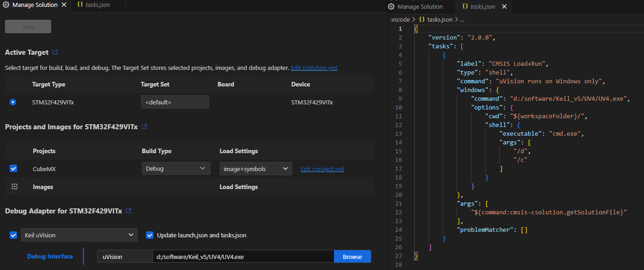Click braces icon on right tasks.json tab

(x=465, y=6)
